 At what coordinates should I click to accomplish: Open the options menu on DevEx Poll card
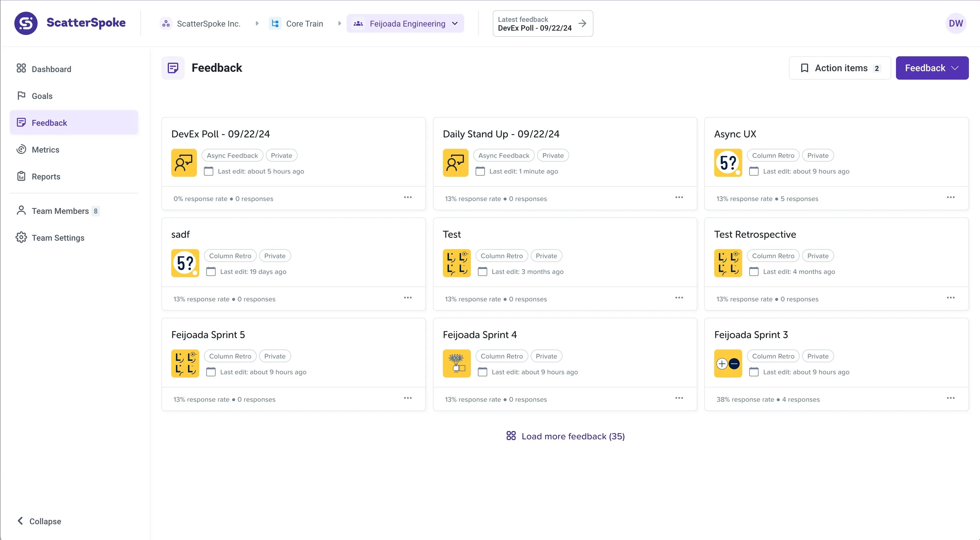[408, 198]
